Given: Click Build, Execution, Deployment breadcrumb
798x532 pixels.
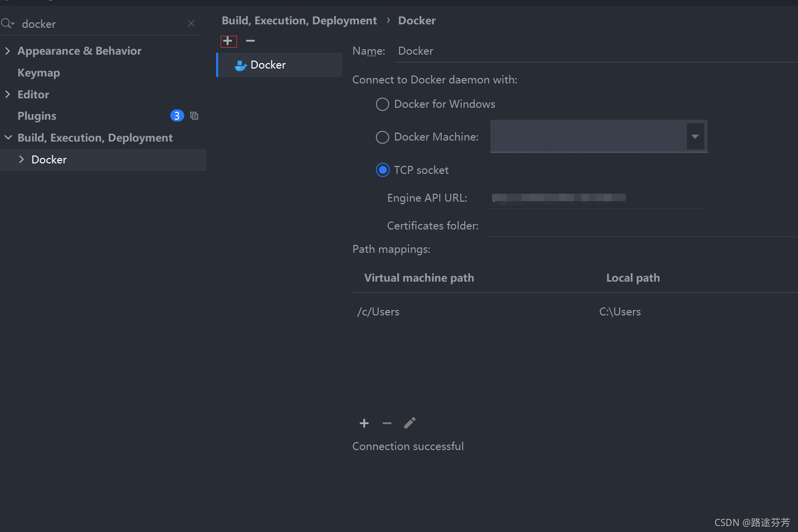Looking at the screenshot, I should (299, 20).
